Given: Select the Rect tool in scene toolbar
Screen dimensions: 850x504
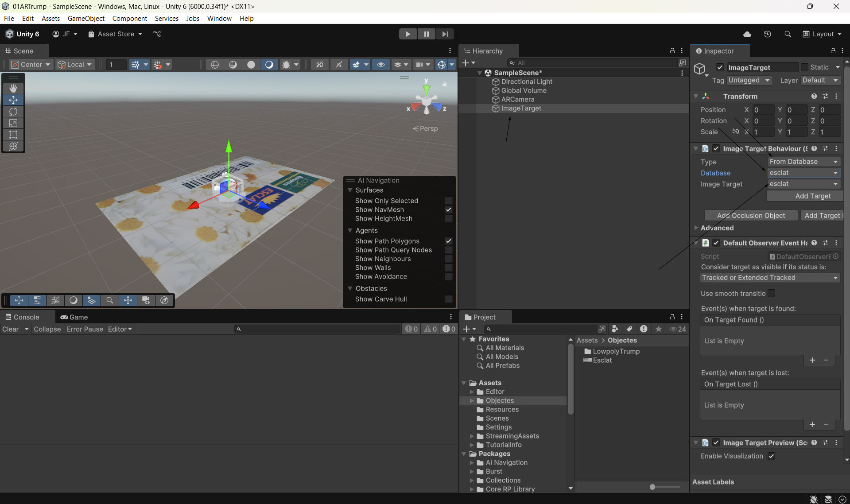Looking at the screenshot, I should click(13, 135).
